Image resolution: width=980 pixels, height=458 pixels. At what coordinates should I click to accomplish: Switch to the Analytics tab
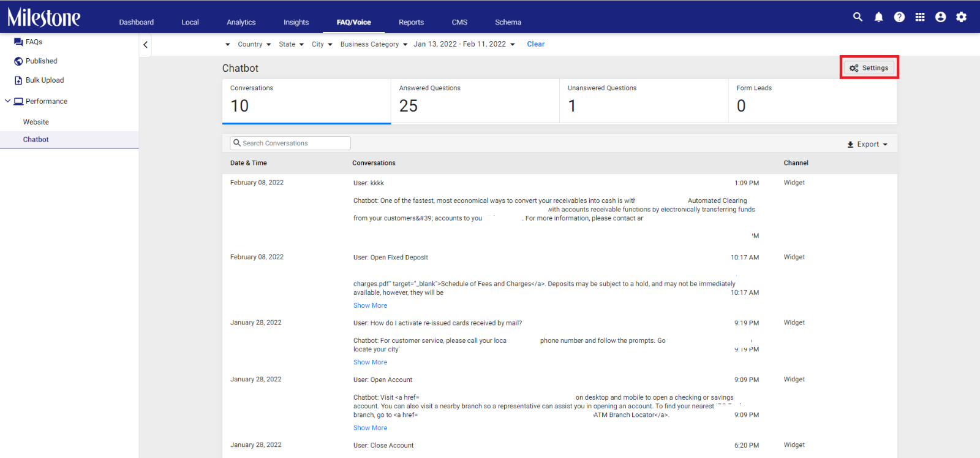tap(241, 22)
